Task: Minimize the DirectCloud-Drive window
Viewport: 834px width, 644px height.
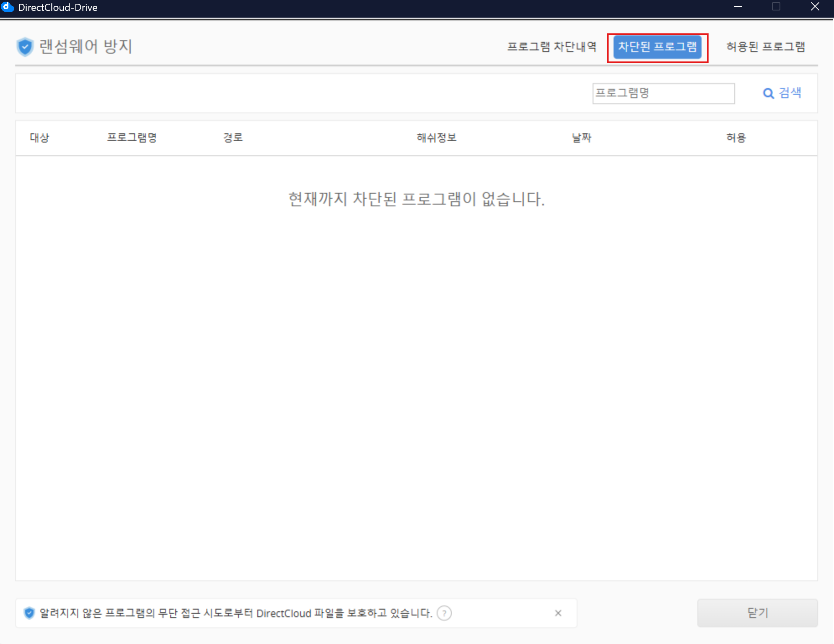Action: point(738,7)
